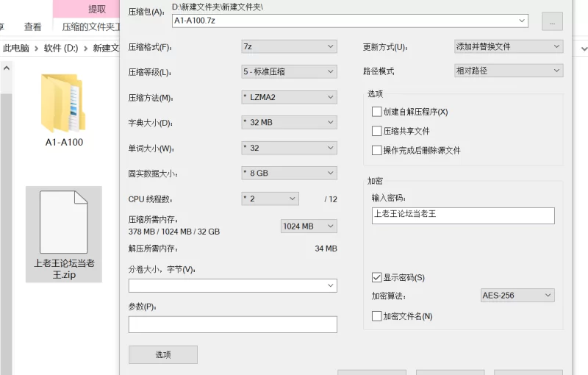Viewport: 588px width, 375px height.
Task: Click the password input field
Action: 463,215
